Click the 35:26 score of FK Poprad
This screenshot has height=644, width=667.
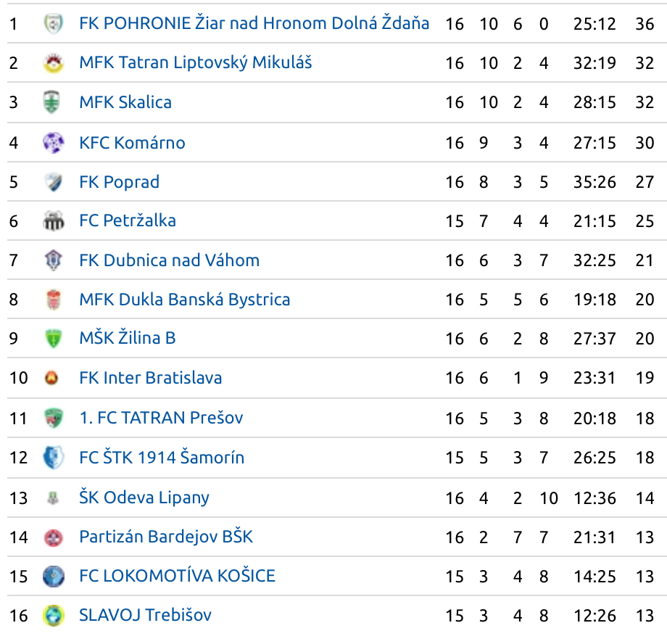[594, 182]
